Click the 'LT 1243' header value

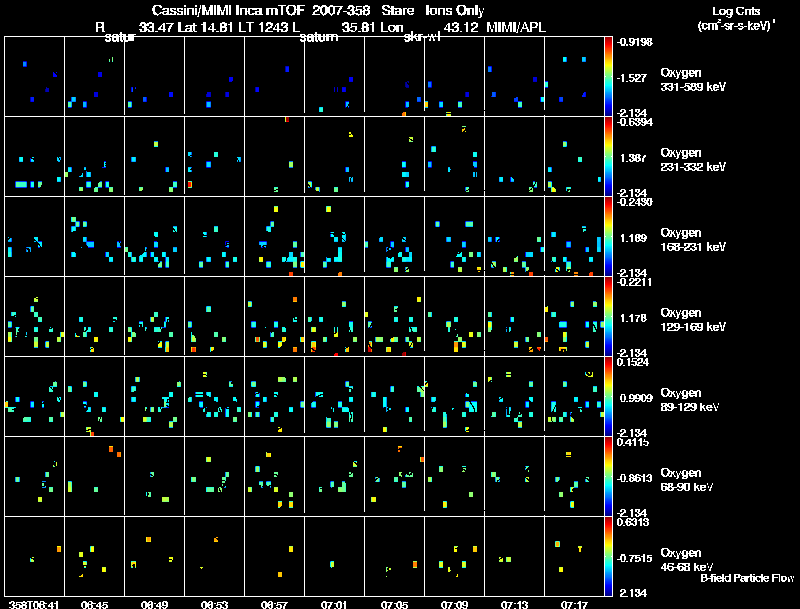[263, 28]
